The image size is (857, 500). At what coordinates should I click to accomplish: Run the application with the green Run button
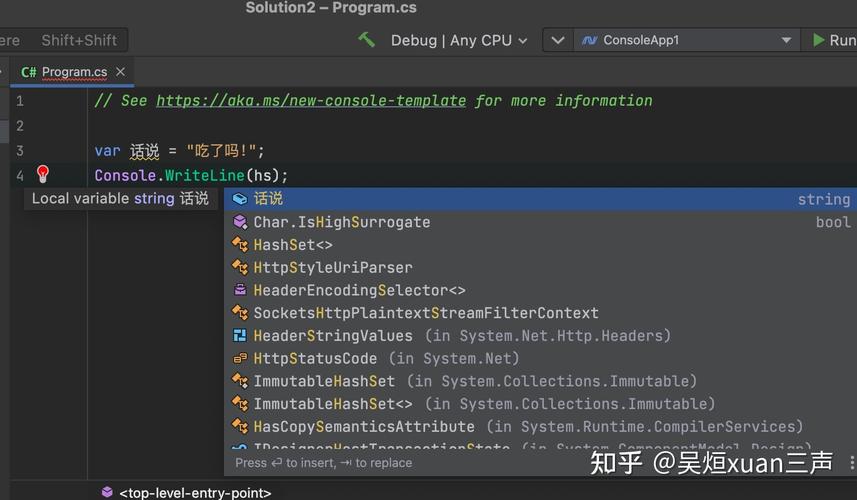[833, 40]
